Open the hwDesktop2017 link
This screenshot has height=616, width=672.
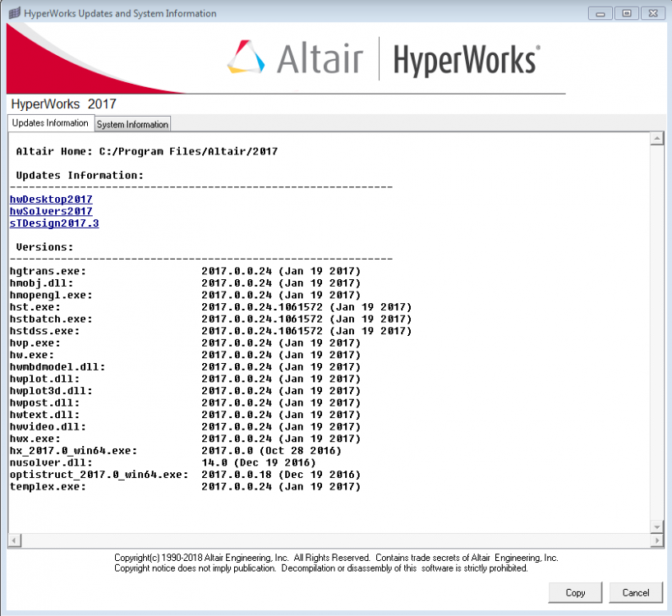(51, 200)
